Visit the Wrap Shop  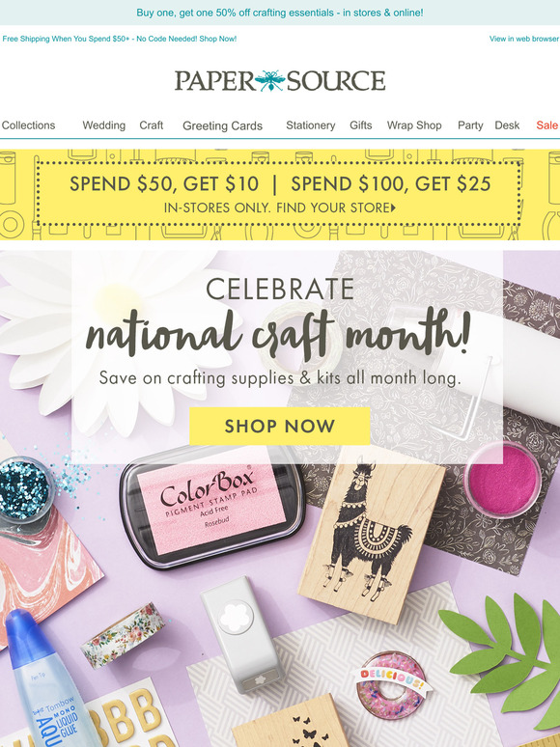coord(414,125)
